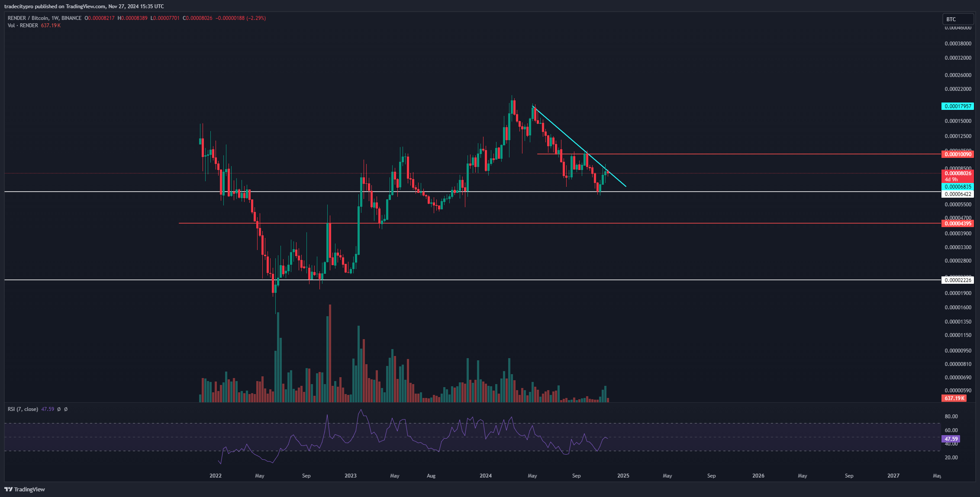The image size is (980, 497).
Task: Click the close value C0.00008026
Action: pos(197,18)
